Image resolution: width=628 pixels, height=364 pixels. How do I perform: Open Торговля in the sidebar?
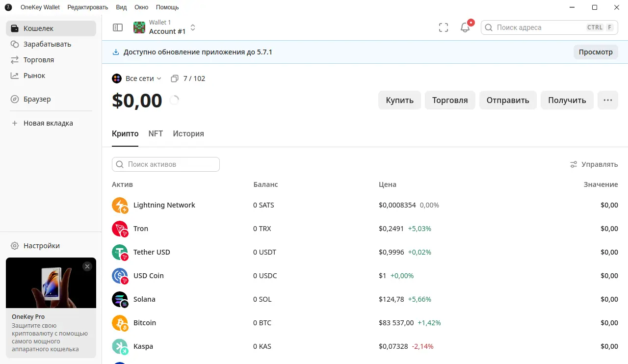click(51, 60)
